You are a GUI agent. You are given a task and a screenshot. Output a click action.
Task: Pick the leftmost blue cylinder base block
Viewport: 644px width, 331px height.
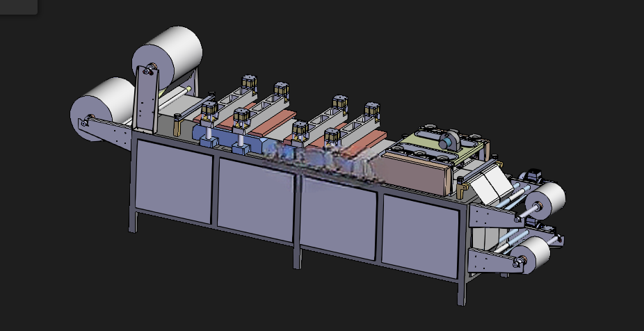click(208, 143)
